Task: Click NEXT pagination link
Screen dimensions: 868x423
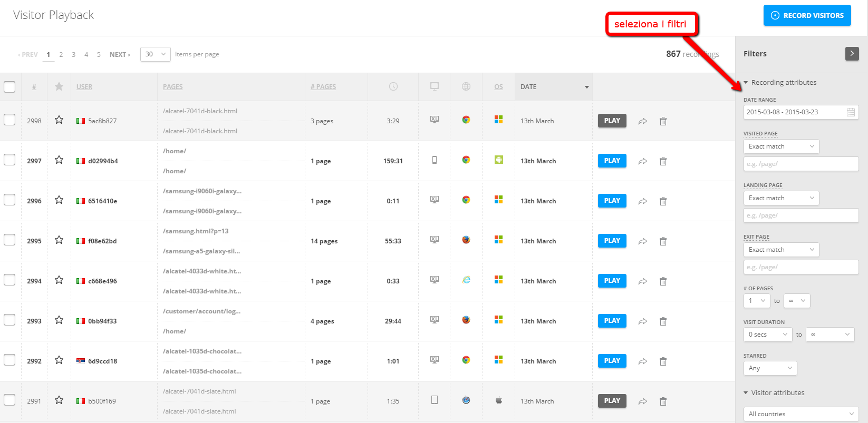Action: click(120, 55)
